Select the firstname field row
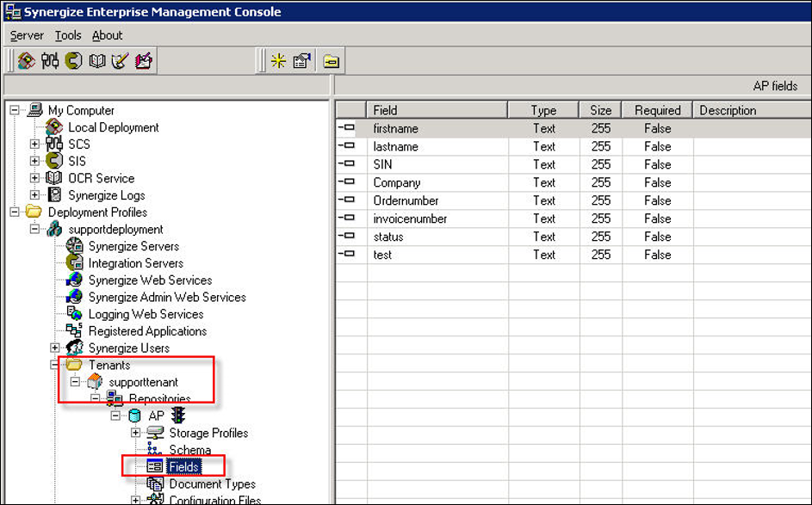This screenshot has width=812, height=505. (x=573, y=128)
